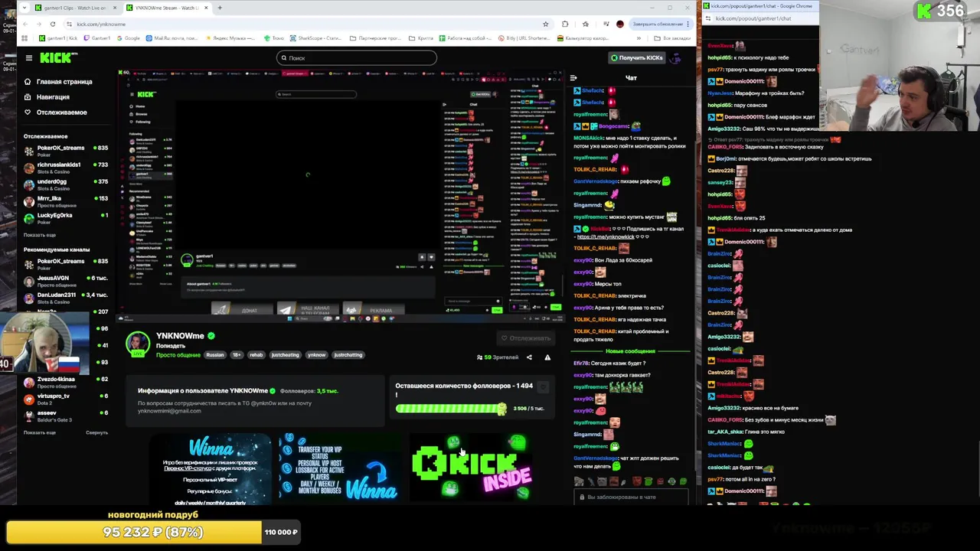Open the KICK Inside banner
Screen dimensions: 980x551
[x=471, y=468]
